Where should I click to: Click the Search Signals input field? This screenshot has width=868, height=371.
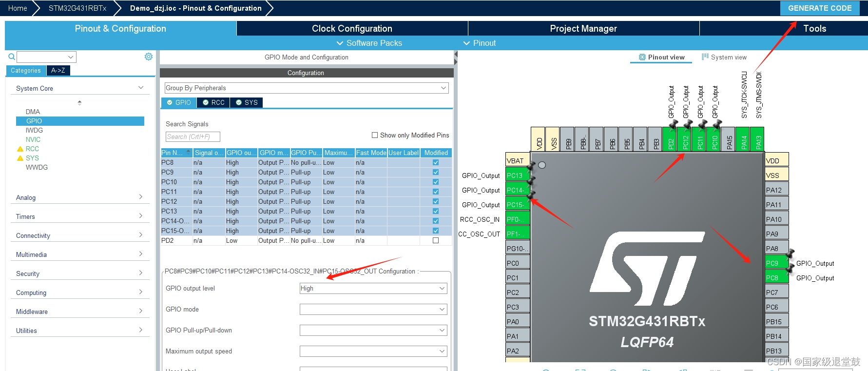pos(193,137)
